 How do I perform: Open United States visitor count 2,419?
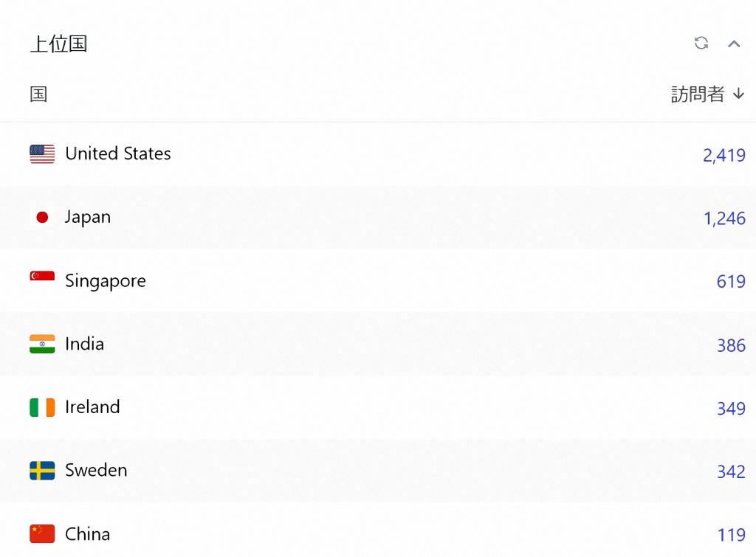pyautogui.click(x=724, y=155)
